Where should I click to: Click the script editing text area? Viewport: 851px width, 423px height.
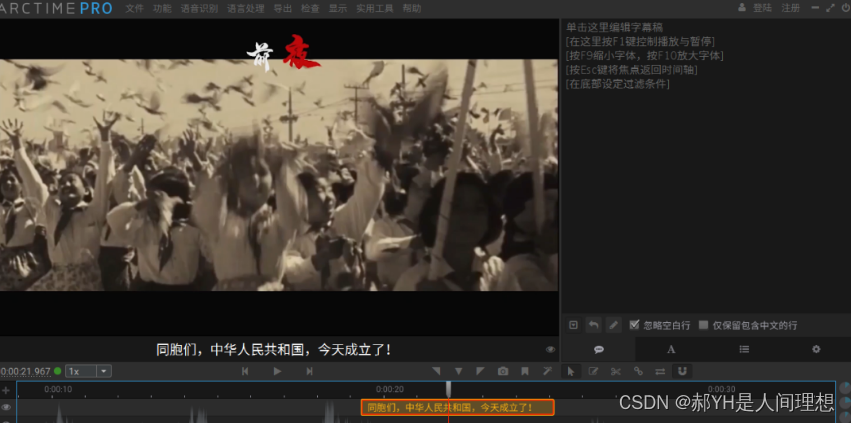[x=705, y=166]
